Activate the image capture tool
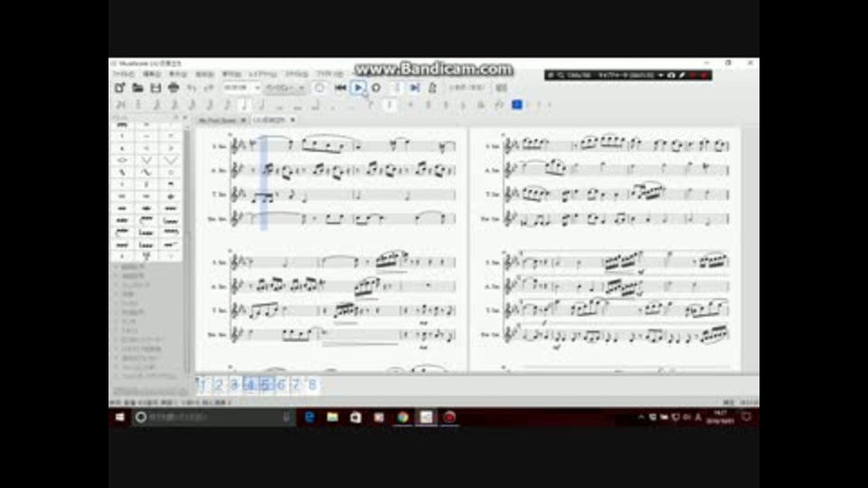Screen dimensions: 868x488 pyautogui.click(x=502, y=88)
